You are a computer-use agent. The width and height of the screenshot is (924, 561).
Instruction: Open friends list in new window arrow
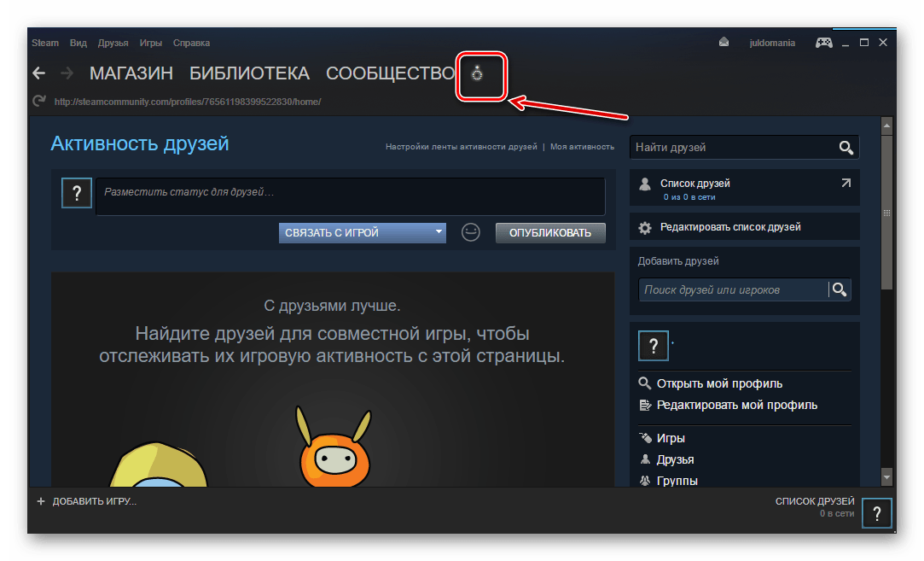[x=846, y=183]
